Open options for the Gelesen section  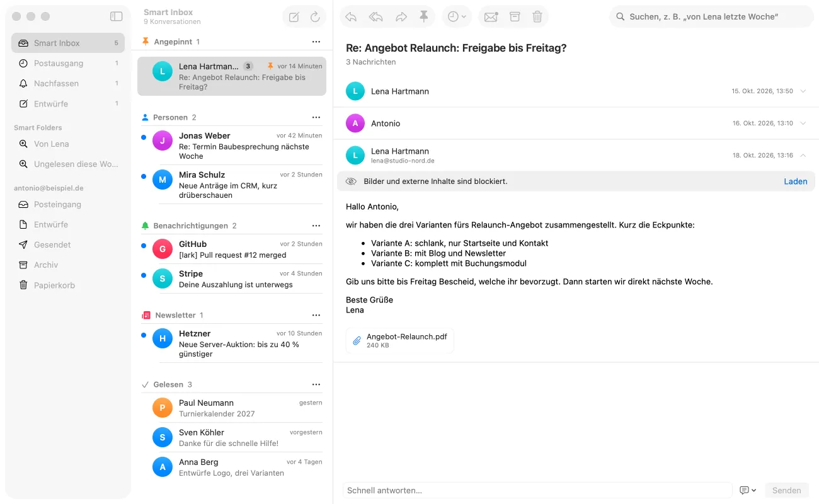(316, 384)
